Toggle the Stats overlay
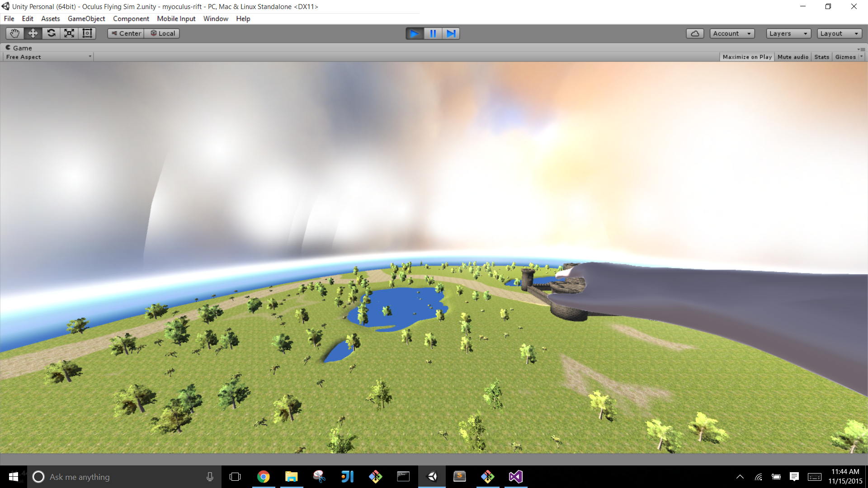Viewport: 868px width, 488px height. click(x=821, y=57)
